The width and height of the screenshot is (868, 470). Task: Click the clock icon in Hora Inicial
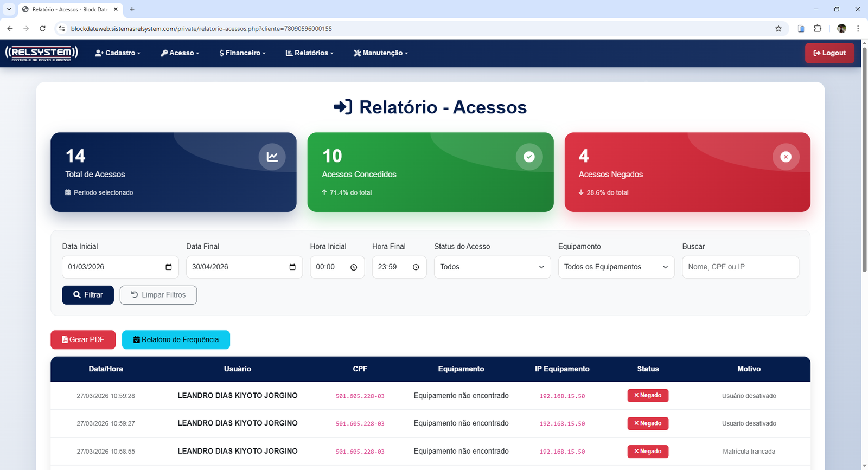coord(354,267)
